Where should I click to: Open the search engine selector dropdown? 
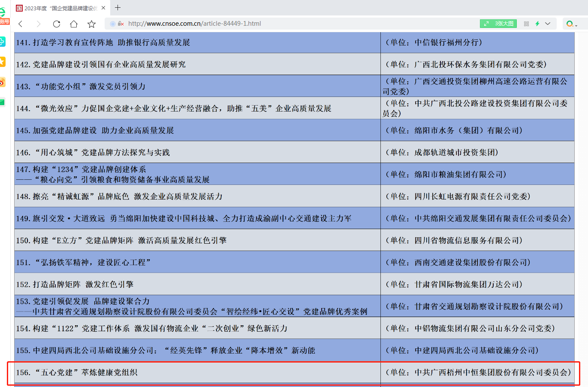coord(572,24)
